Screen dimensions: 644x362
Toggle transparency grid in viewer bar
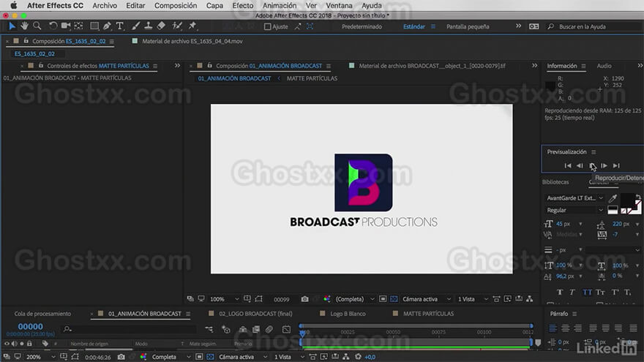[x=394, y=299]
